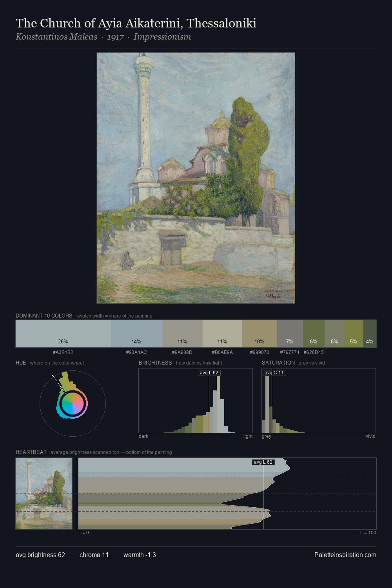Pick the dark green swatch above #626D45
The height and width of the screenshot is (588, 392).
pyautogui.click(x=314, y=334)
